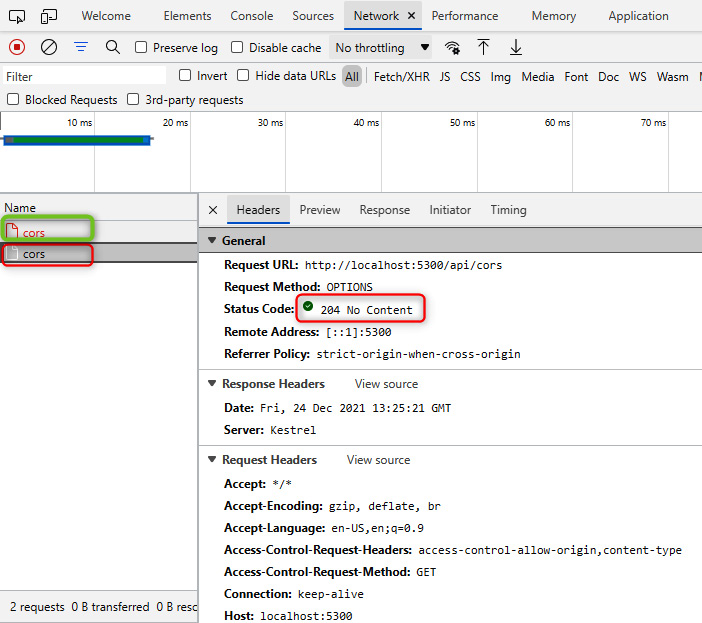Filter by CSS requests
The height and width of the screenshot is (623, 702).
click(470, 77)
